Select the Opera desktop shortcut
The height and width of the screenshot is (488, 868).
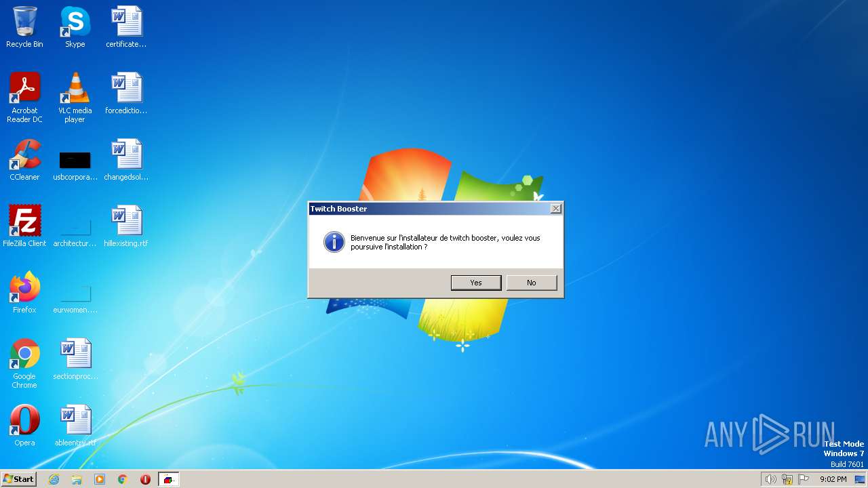coord(24,426)
